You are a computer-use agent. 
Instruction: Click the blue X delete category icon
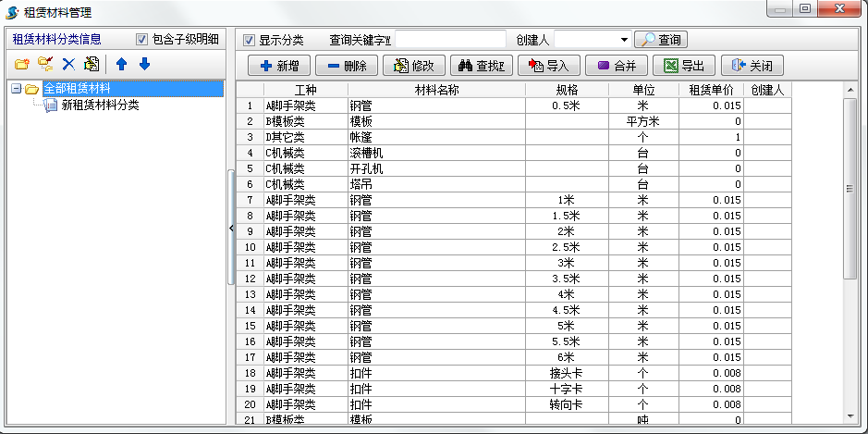(x=67, y=65)
